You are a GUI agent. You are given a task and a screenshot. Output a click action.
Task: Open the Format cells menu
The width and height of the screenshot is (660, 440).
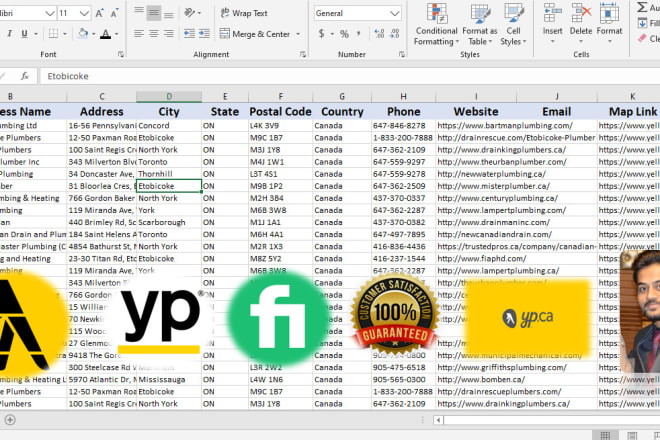pyautogui.click(x=609, y=24)
